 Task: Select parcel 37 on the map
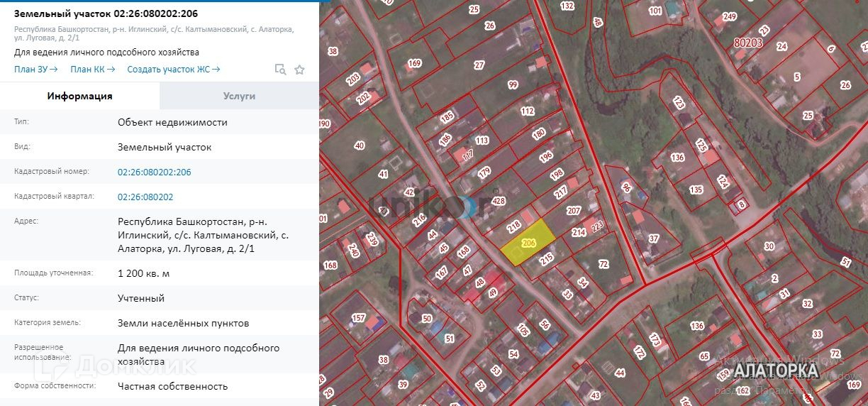click(x=653, y=238)
